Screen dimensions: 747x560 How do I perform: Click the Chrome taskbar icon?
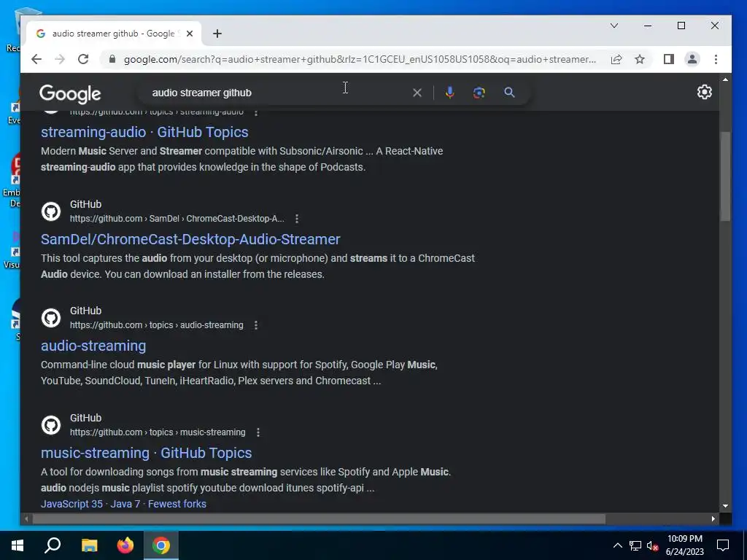pos(161,545)
